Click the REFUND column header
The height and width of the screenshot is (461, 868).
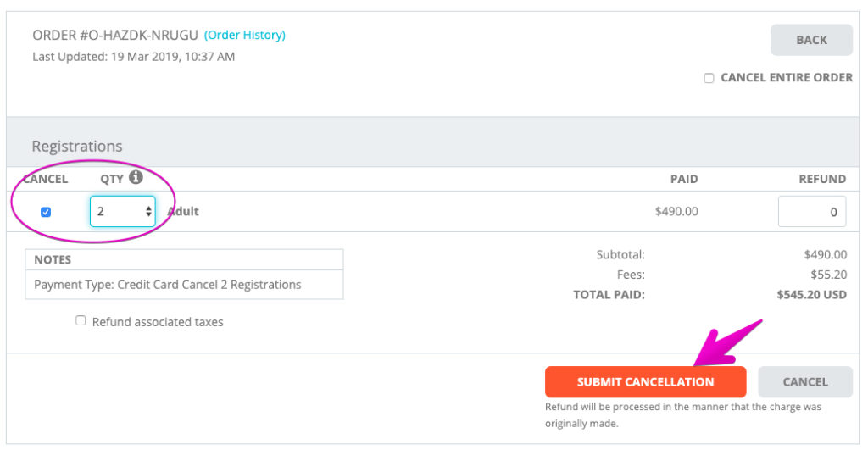coord(822,179)
